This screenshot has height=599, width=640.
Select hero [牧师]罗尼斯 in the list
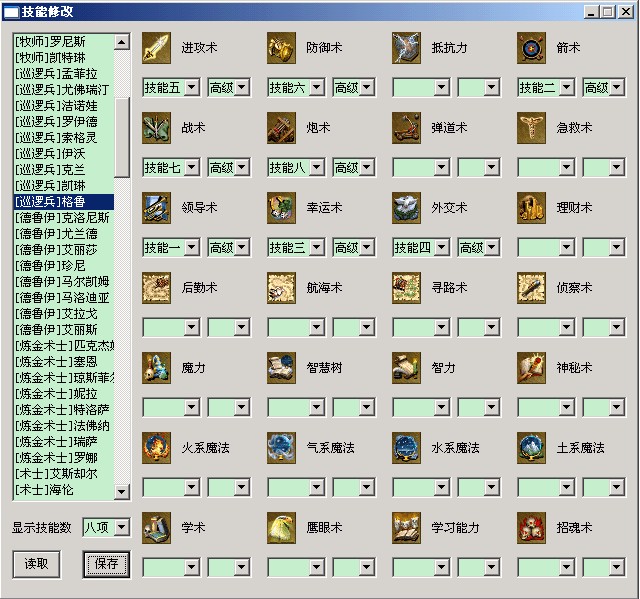[64, 42]
